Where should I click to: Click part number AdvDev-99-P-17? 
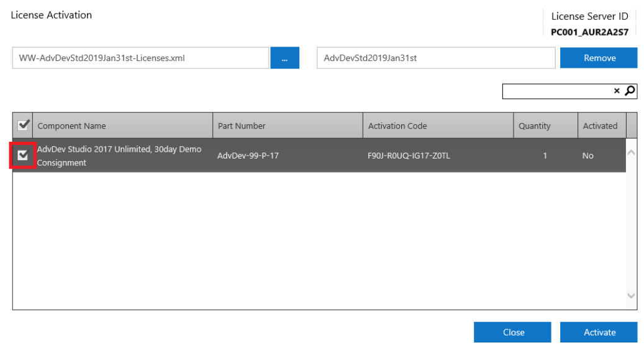[248, 155]
